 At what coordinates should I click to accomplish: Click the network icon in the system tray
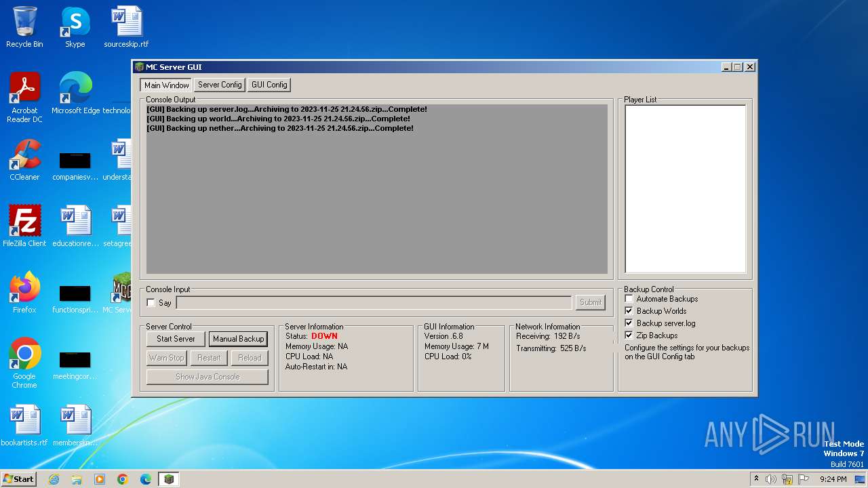pos(788,479)
